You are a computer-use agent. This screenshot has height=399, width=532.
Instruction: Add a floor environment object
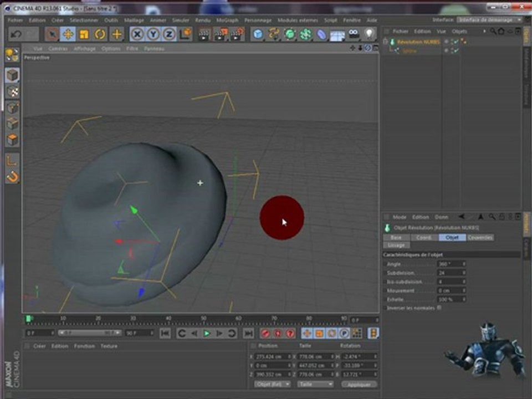[337, 34]
